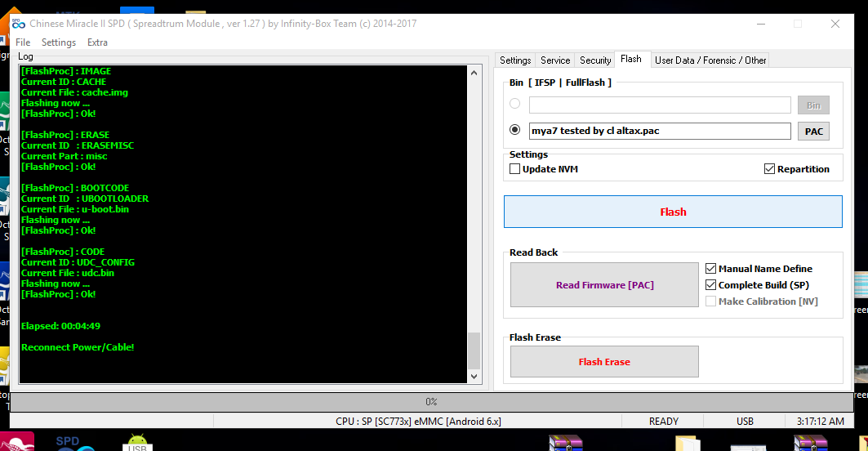868x451 pixels.
Task: Click Read Firmware [PAC] button
Action: pyautogui.click(x=604, y=285)
